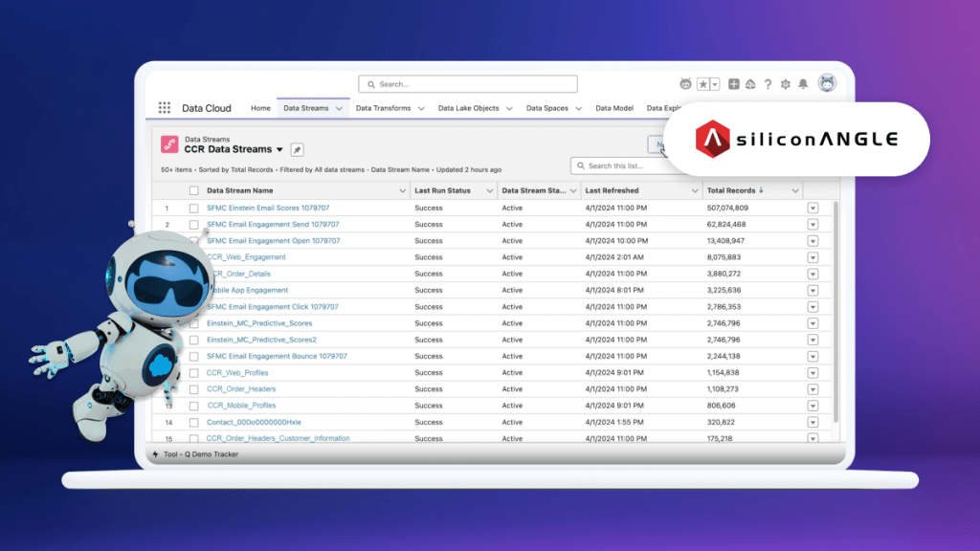The image size is (980, 551).
Task: Expand the Data Lake Objects tab chevron
Action: [509, 109]
